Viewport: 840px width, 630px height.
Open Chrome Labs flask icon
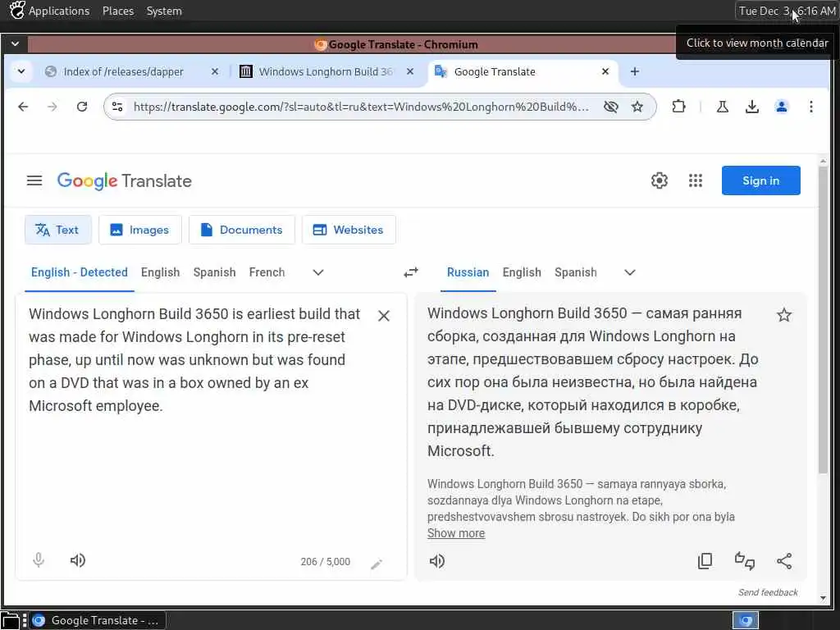coord(722,107)
